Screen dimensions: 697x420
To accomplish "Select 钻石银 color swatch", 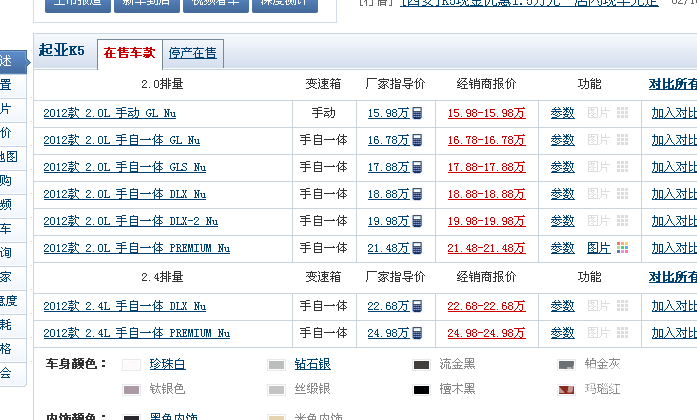I will pos(276,365).
